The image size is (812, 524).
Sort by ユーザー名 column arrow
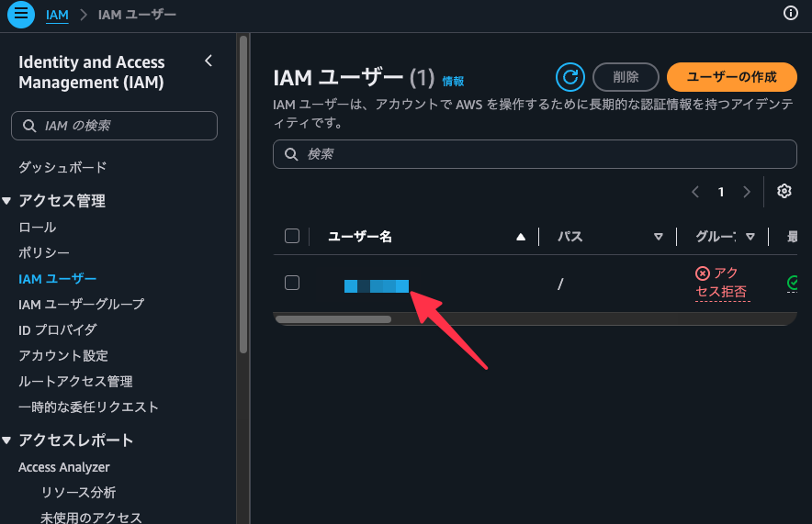[x=521, y=237]
